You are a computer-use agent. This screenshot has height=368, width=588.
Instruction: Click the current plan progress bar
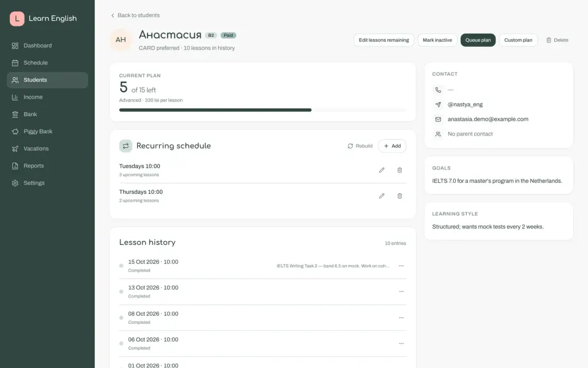pyautogui.click(x=263, y=110)
